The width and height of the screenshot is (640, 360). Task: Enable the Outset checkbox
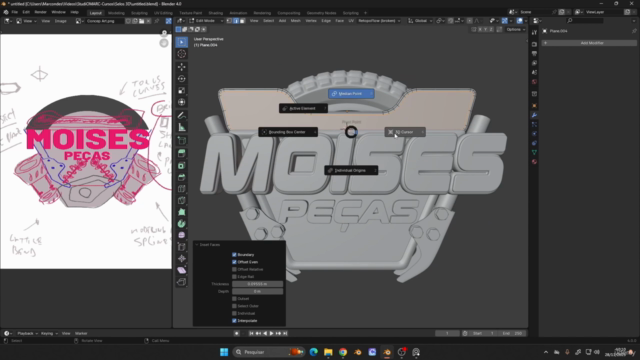click(234, 299)
